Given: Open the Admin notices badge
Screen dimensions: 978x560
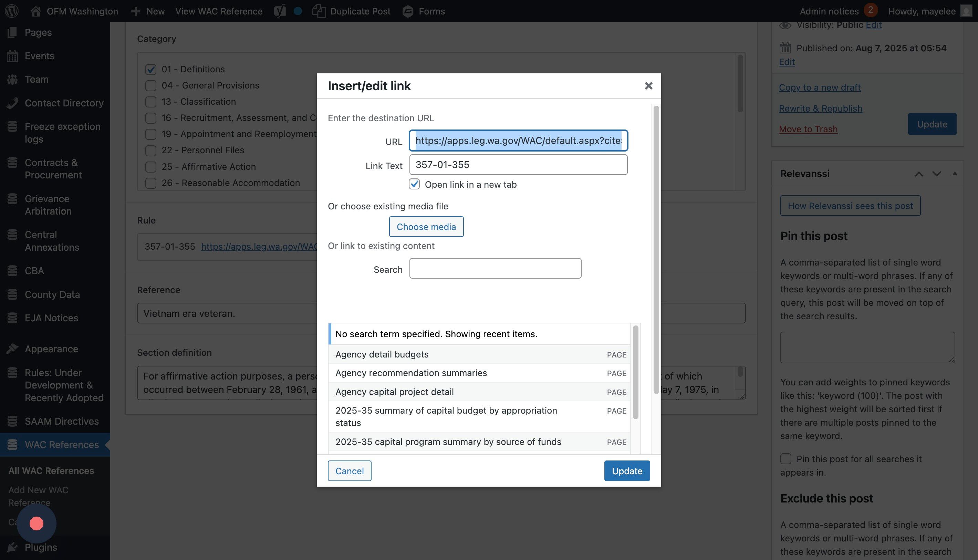Looking at the screenshot, I should 870,10.
